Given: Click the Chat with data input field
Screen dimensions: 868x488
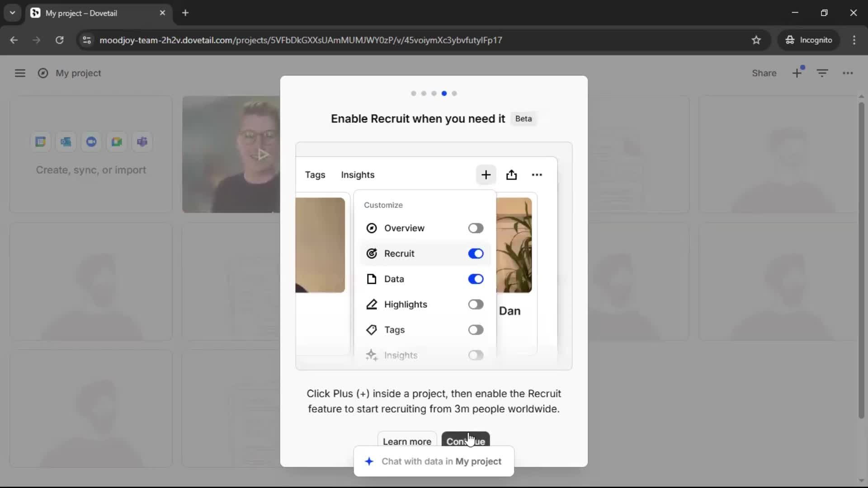Looking at the screenshot, I should point(441,461).
